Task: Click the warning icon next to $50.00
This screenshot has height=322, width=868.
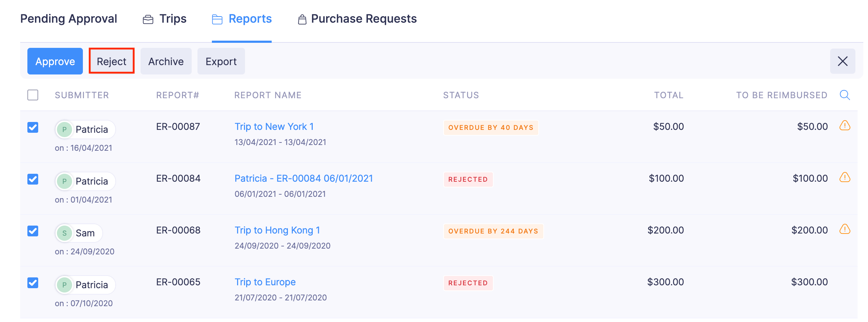Action: click(x=845, y=126)
